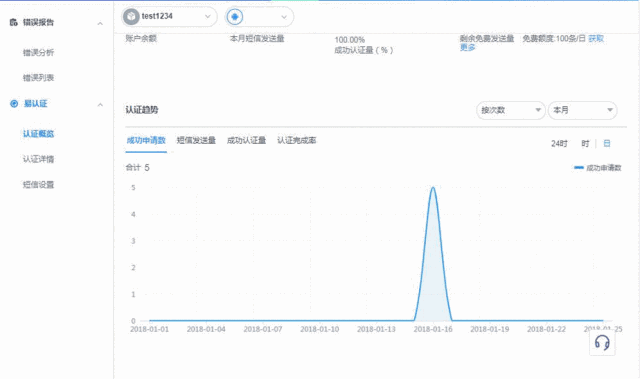Viewport: 640px width, 379px height.
Task: Click the 2018-01-10 axis label
Action: click(320, 329)
